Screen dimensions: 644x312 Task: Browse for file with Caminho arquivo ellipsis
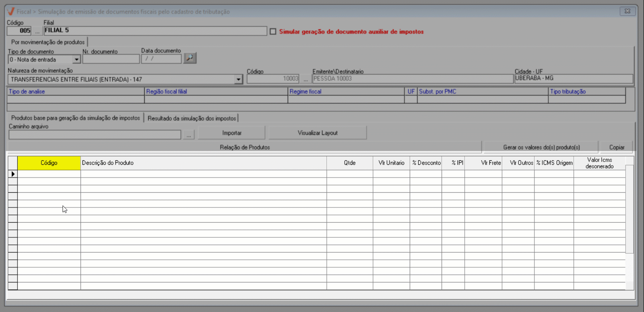[188, 135]
